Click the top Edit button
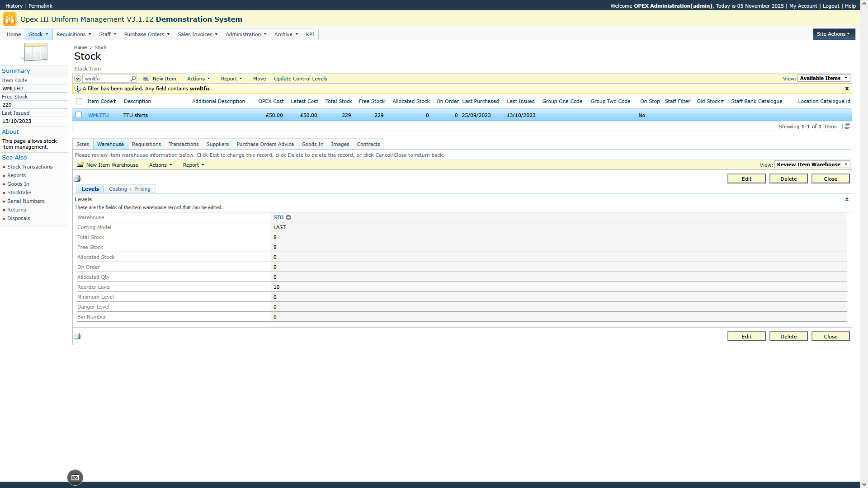868x488 pixels. pyautogui.click(x=746, y=179)
